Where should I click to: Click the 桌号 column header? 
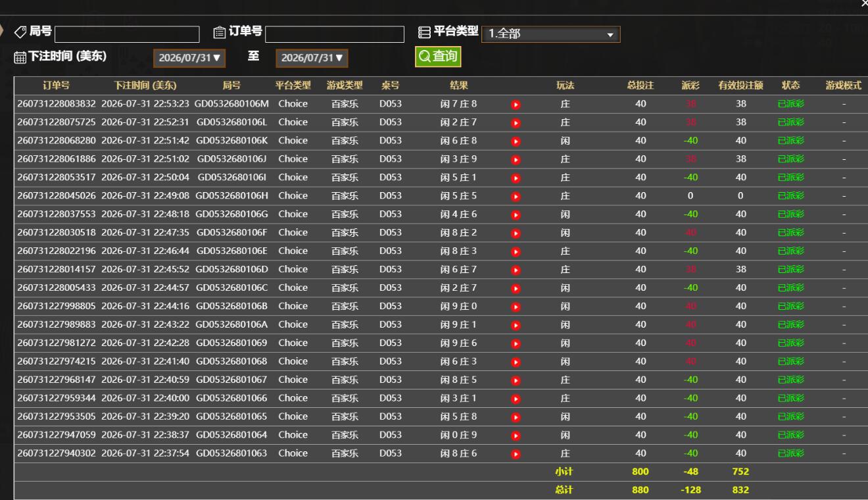pos(390,86)
